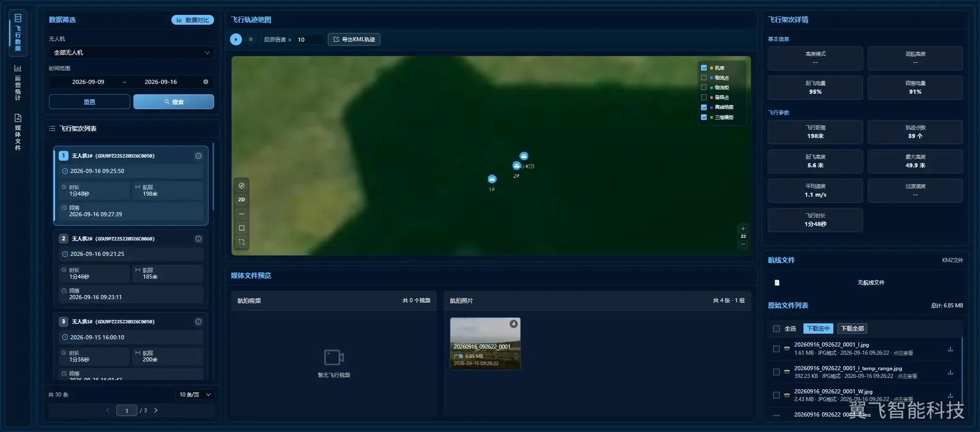This screenshot has height=432, width=980.
Task: Switch the map to 2D mode
Action: 241,200
